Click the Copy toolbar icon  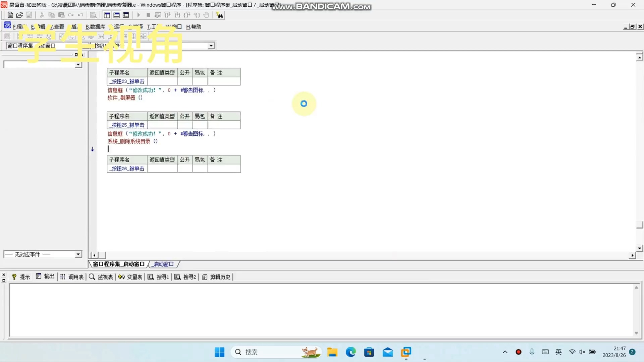coord(52,15)
